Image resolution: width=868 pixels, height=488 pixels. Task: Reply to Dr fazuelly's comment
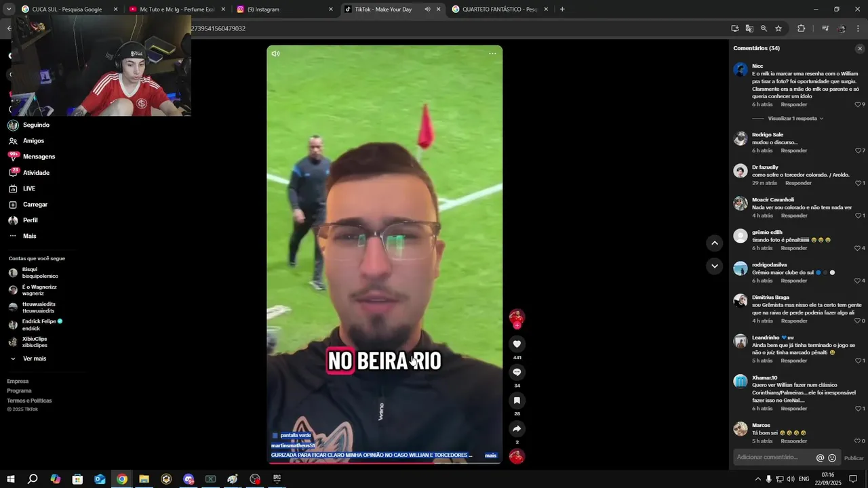click(798, 183)
